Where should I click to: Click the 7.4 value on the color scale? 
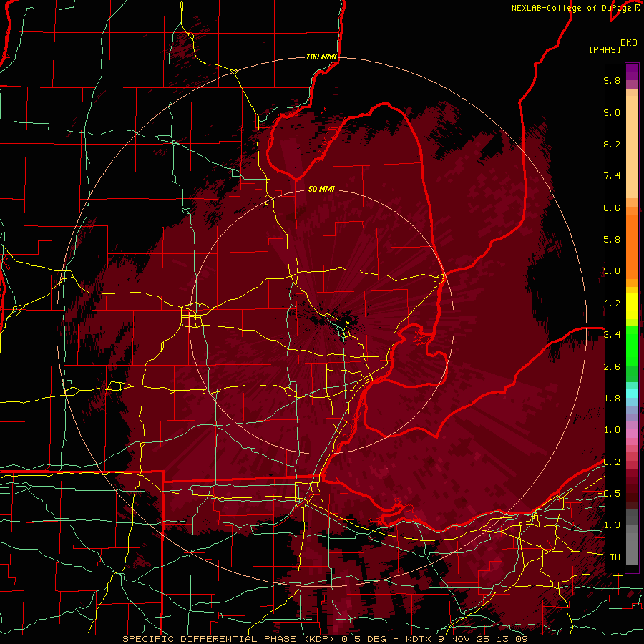[612, 176]
